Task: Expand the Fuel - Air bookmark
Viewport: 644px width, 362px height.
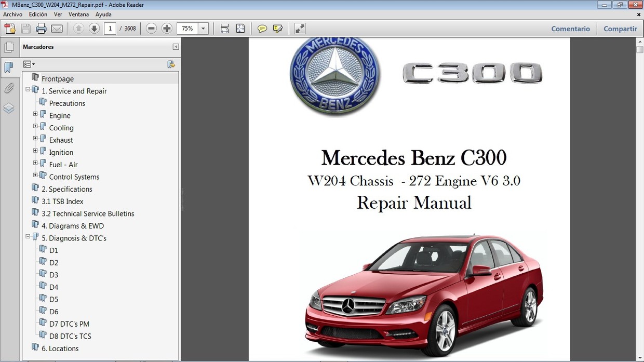Action: [35, 163]
